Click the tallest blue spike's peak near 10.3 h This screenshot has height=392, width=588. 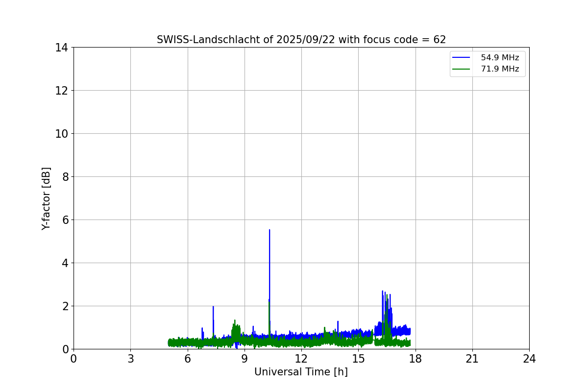coord(269,230)
